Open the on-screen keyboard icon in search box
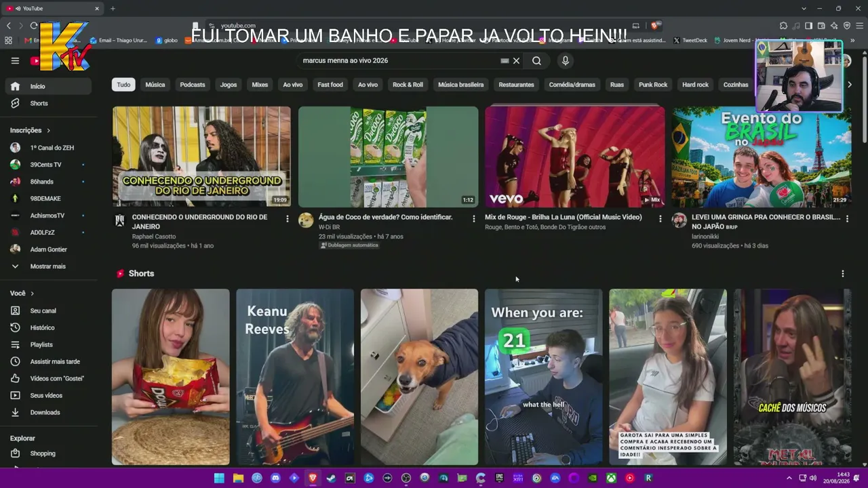The width and height of the screenshot is (868, 488). tap(505, 60)
